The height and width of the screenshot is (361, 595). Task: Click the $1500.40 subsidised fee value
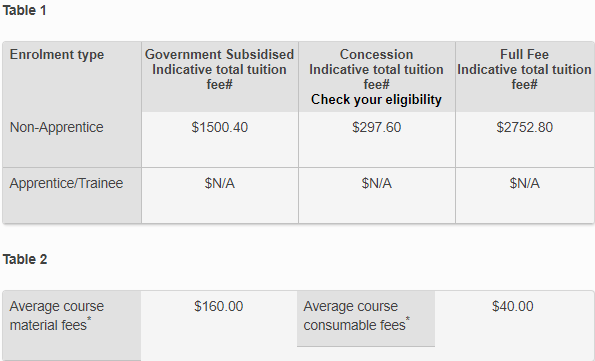coord(219,128)
